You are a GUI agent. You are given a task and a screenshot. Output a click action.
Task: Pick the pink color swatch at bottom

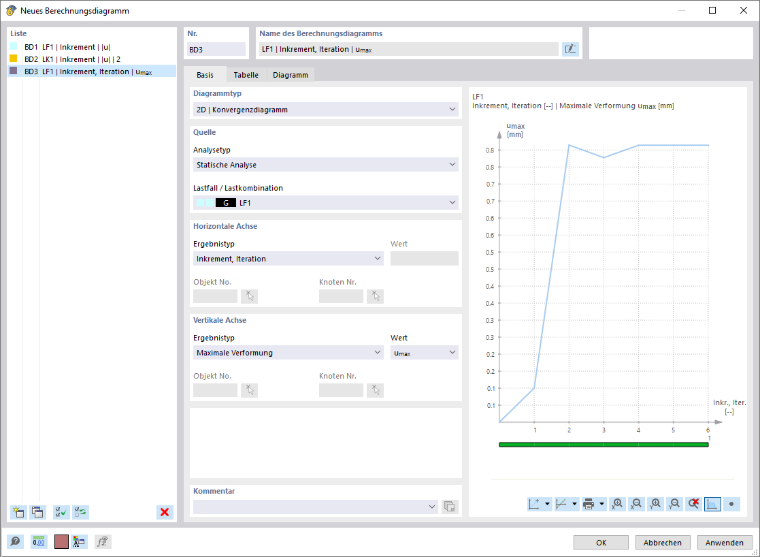coord(61,541)
